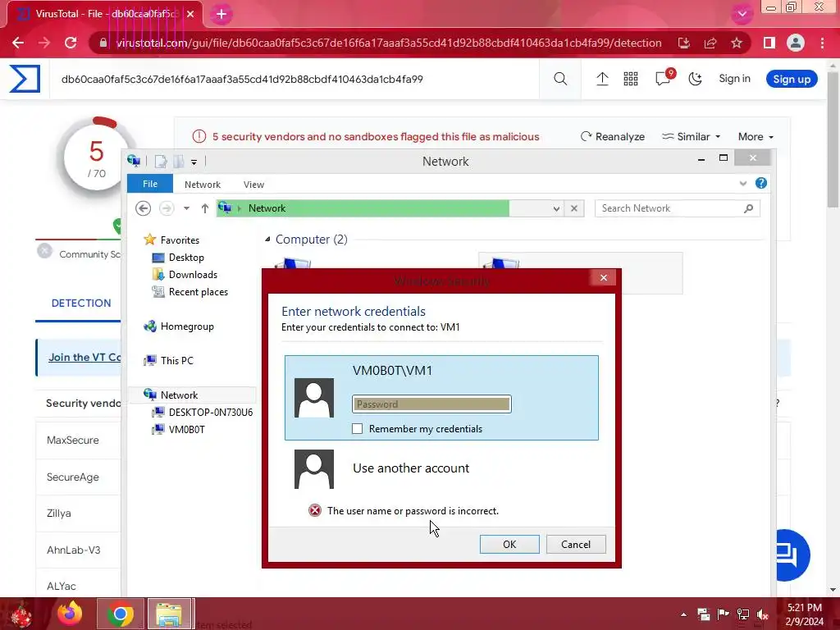This screenshot has width=840, height=630.
Task: Click Join the VT Community link
Action: click(x=84, y=358)
